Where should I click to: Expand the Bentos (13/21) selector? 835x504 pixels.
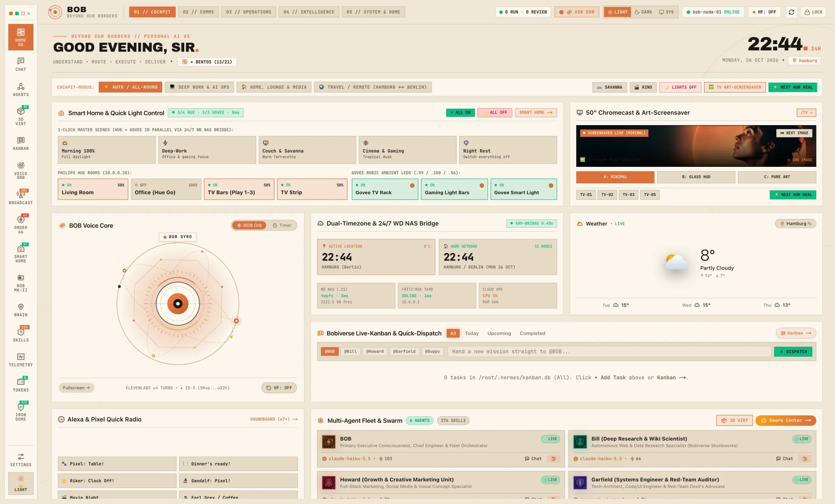[x=207, y=62]
